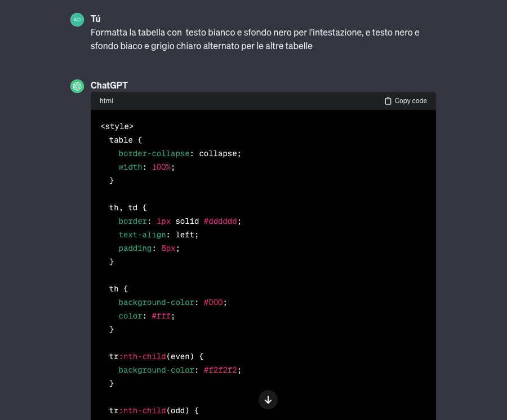Click the clipboard icon in code header
This screenshot has width=507, height=420.
388,101
